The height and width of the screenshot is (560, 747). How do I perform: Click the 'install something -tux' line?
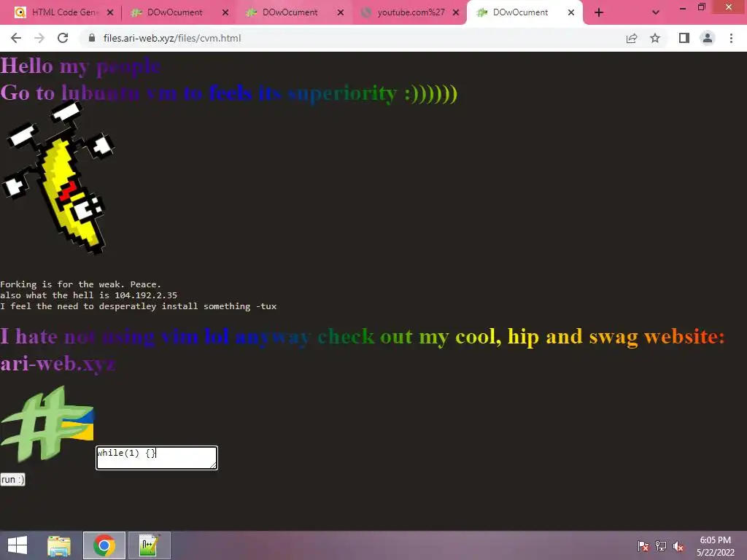(138, 306)
